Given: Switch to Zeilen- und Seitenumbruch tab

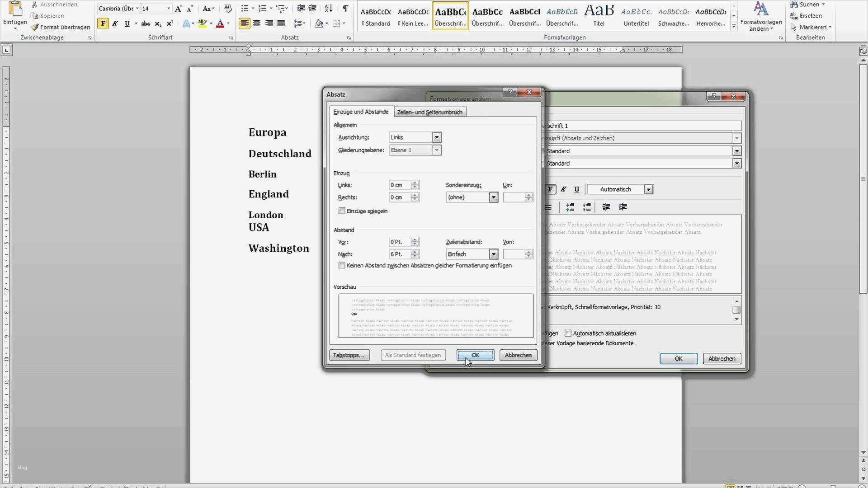Looking at the screenshot, I should [429, 112].
